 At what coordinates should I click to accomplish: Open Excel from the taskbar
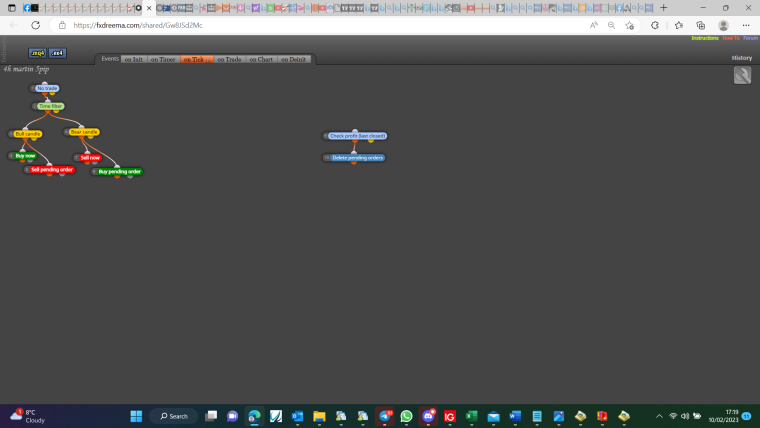(472, 416)
